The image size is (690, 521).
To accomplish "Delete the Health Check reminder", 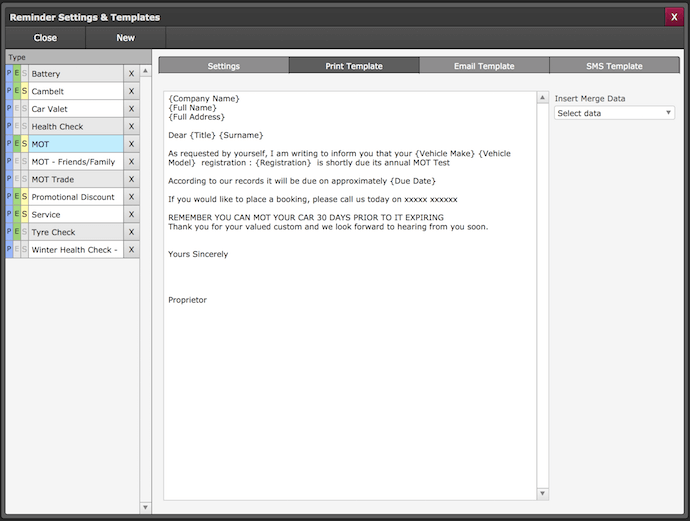I will (x=131, y=127).
